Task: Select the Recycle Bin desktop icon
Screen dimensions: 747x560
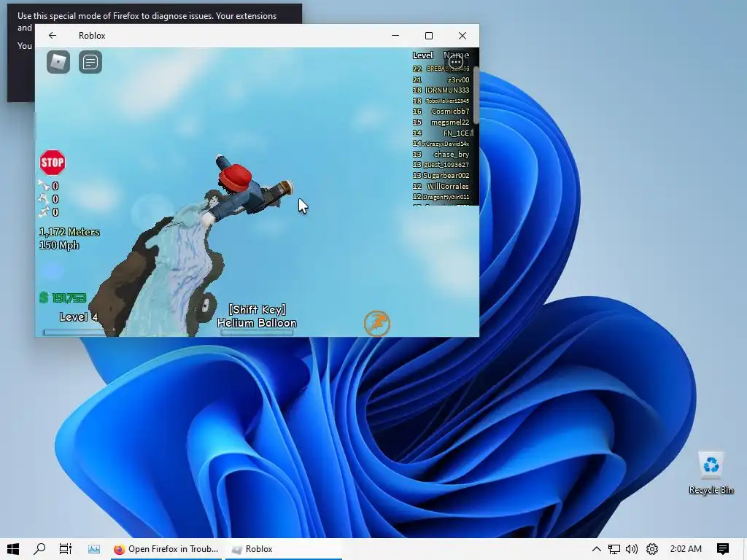Action: [x=711, y=473]
